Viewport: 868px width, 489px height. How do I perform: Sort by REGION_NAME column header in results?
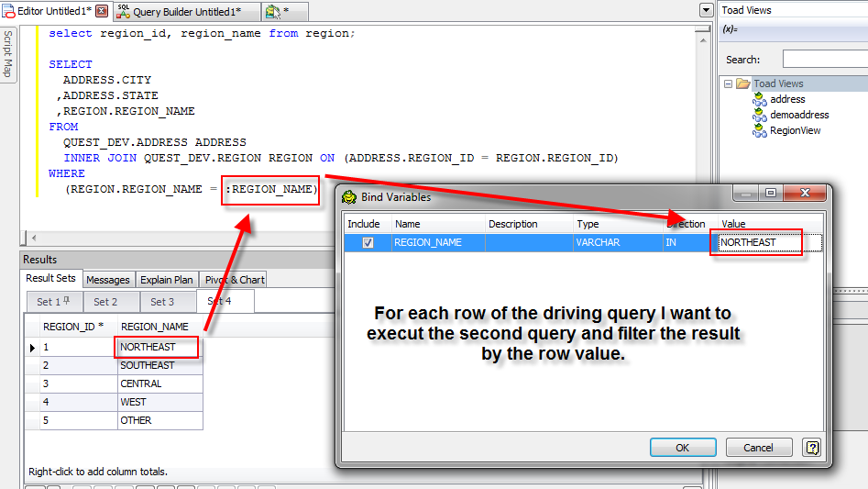pos(160,327)
